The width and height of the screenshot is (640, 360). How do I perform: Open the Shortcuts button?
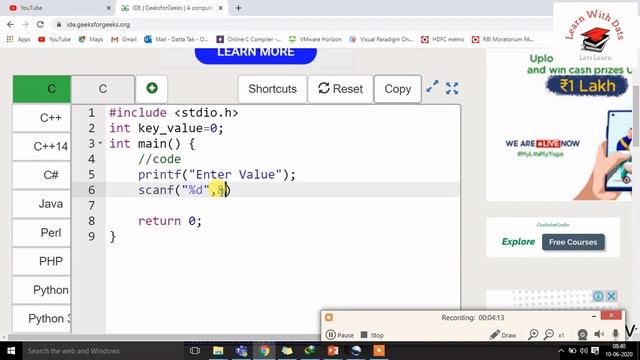click(x=272, y=89)
